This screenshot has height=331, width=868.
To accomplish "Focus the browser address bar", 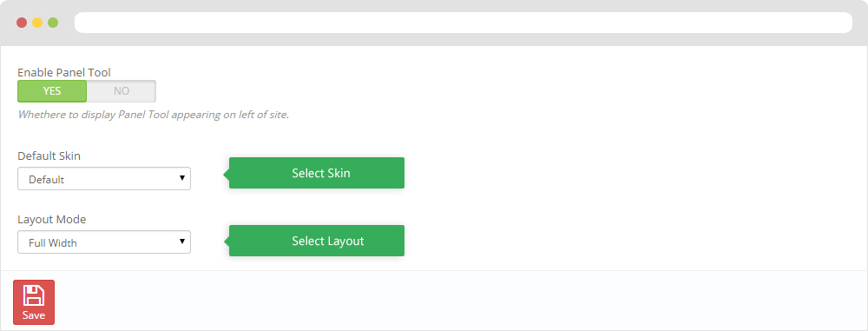I will pyautogui.click(x=464, y=23).
